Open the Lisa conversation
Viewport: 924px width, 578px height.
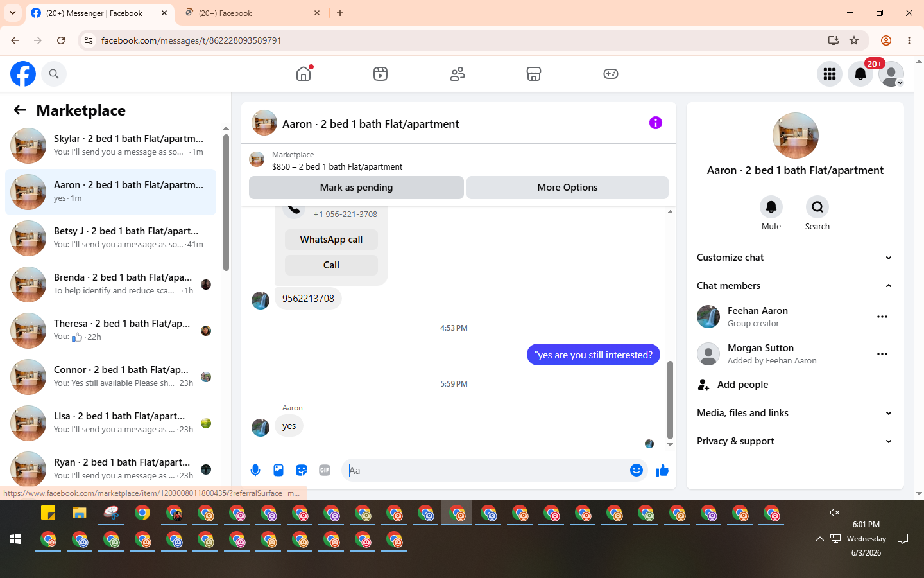coord(110,423)
